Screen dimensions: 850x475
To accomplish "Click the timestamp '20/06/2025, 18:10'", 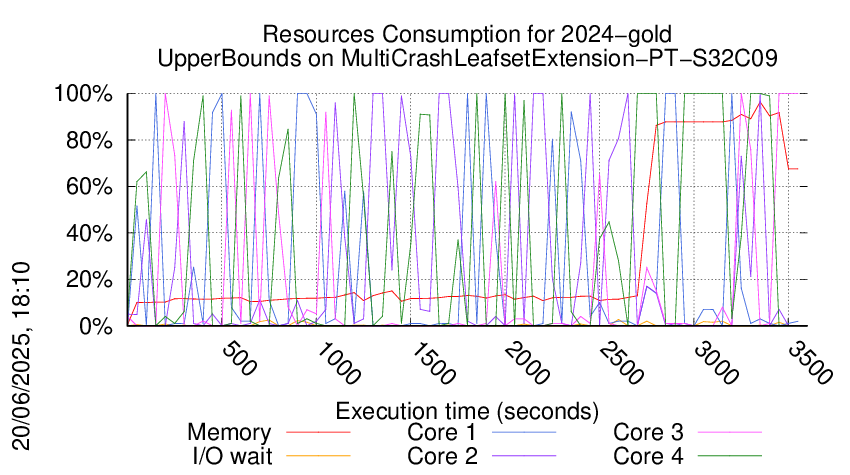I will (21, 356).
